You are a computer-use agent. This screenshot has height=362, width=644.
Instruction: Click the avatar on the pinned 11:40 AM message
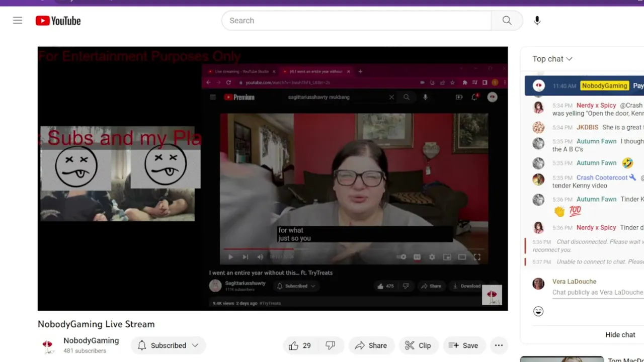pyautogui.click(x=538, y=86)
